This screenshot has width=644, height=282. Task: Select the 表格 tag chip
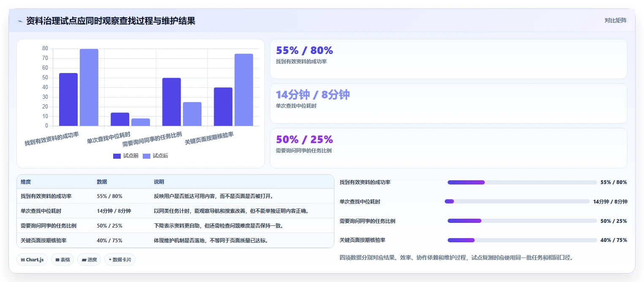pos(62,260)
